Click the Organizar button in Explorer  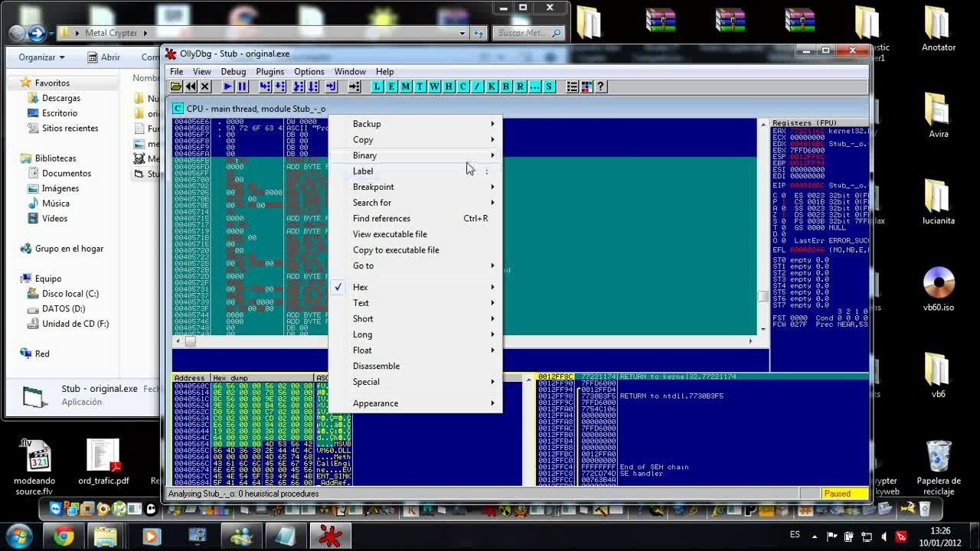41,57
